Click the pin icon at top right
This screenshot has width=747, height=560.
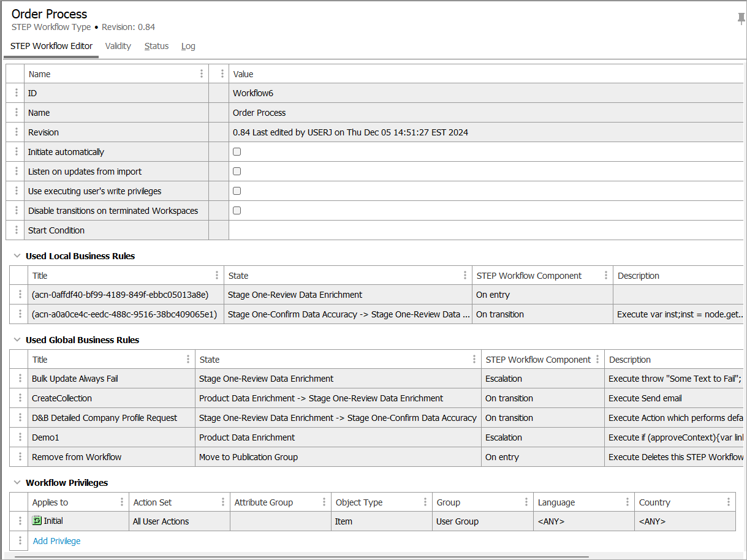pyautogui.click(x=741, y=19)
